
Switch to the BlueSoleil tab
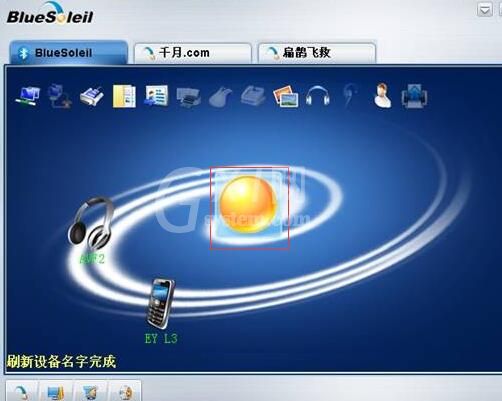pyautogui.click(x=69, y=53)
